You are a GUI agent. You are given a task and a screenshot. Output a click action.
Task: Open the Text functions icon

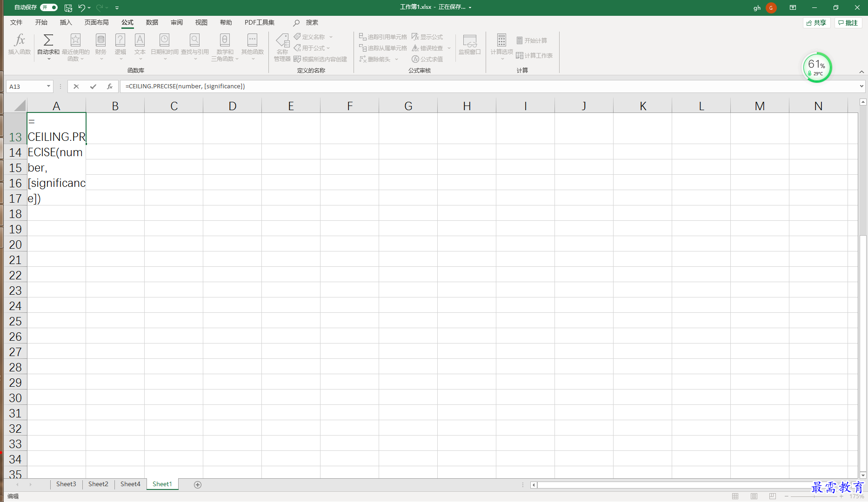tap(140, 40)
